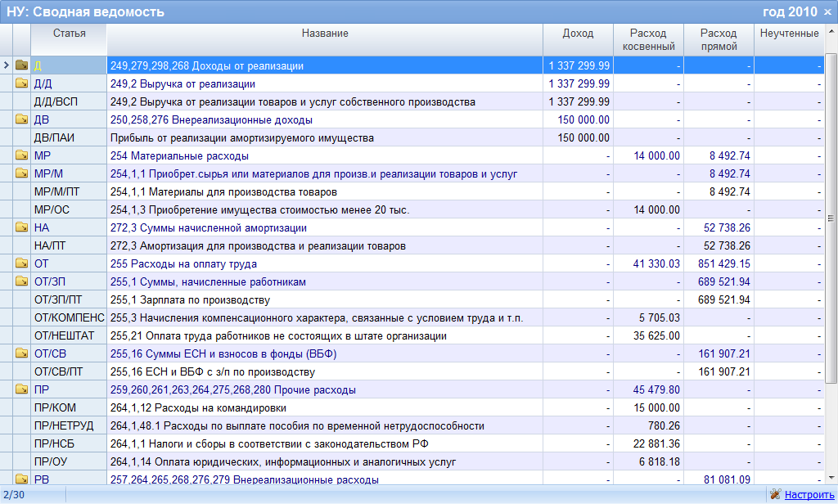The width and height of the screenshot is (838, 504).
Task: Click the folder icon next to ОТ/ЗП
Action: pyautogui.click(x=21, y=281)
